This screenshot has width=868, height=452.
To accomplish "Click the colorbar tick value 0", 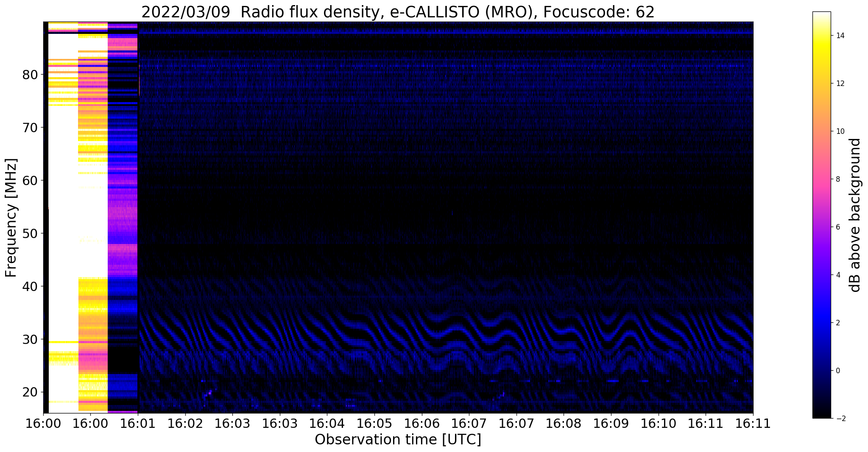I will pos(837,371).
